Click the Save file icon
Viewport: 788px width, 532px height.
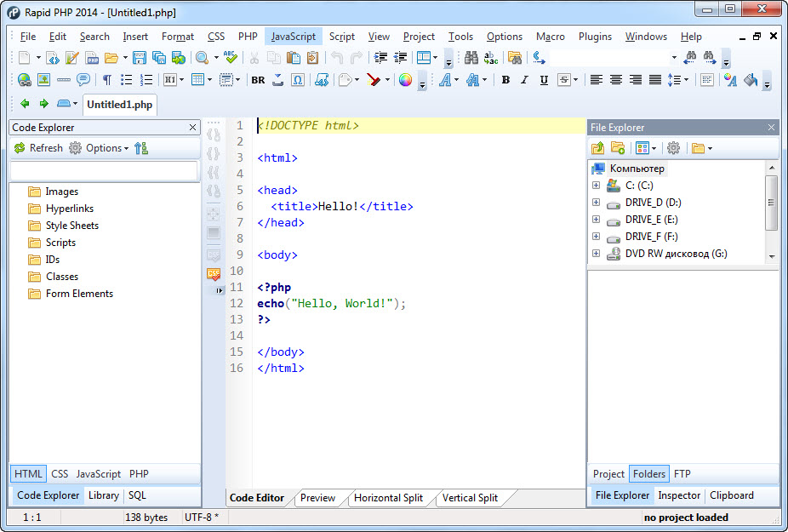click(x=140, y=58)
